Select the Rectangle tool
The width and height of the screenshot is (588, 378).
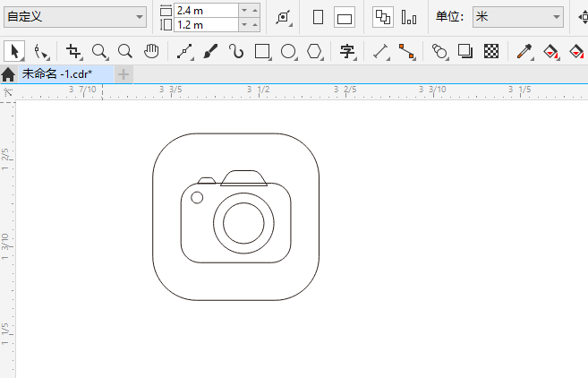(262, 51)
